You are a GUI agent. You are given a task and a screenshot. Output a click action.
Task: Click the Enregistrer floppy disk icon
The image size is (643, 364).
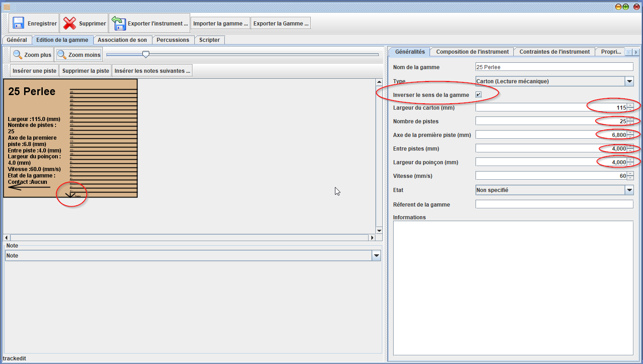[19, 23]
